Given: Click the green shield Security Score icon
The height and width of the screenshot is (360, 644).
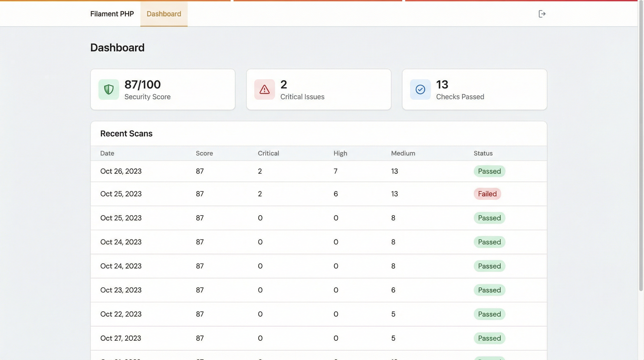Looking at the screenshot, I should click(x=109, y=89).
